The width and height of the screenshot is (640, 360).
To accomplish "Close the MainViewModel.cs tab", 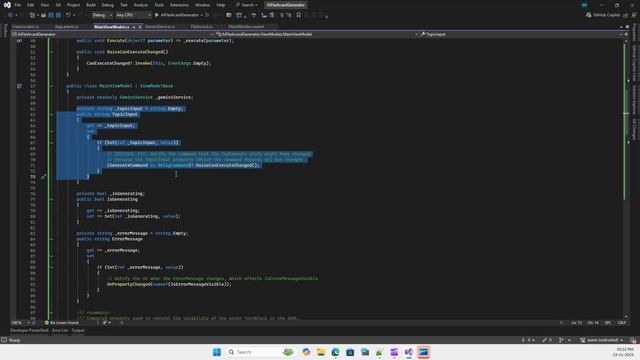I will coord(140,27).
